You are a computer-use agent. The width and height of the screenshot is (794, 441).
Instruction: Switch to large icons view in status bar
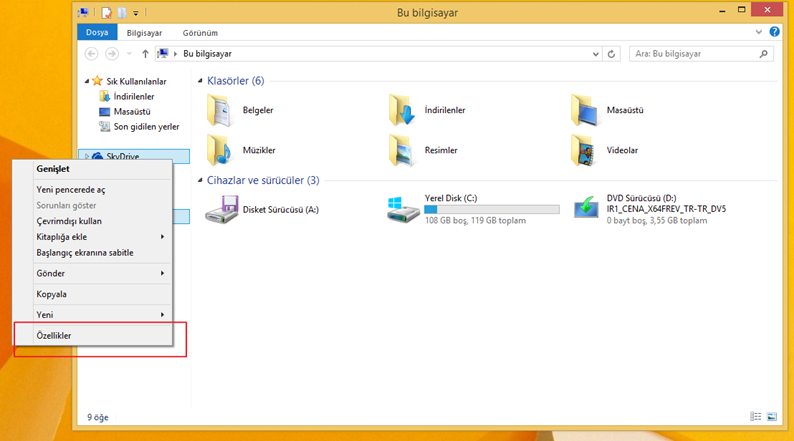click(772, 417)
